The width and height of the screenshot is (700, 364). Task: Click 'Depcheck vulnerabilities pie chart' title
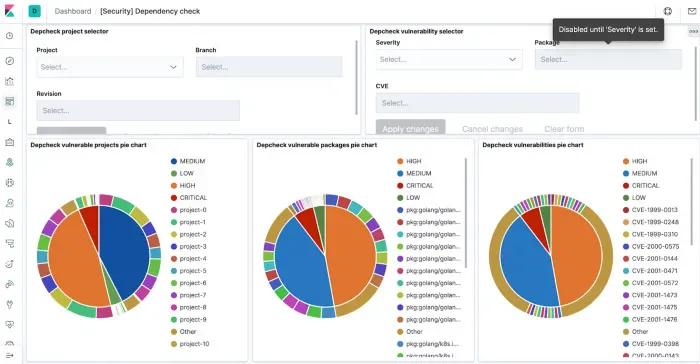click(x=533, y=145)
